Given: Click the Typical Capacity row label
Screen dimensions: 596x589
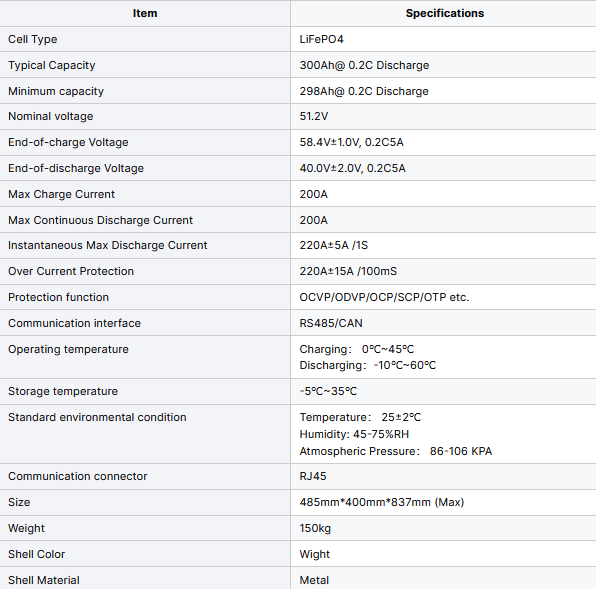Looking at the screenshot, I should 52,65.
